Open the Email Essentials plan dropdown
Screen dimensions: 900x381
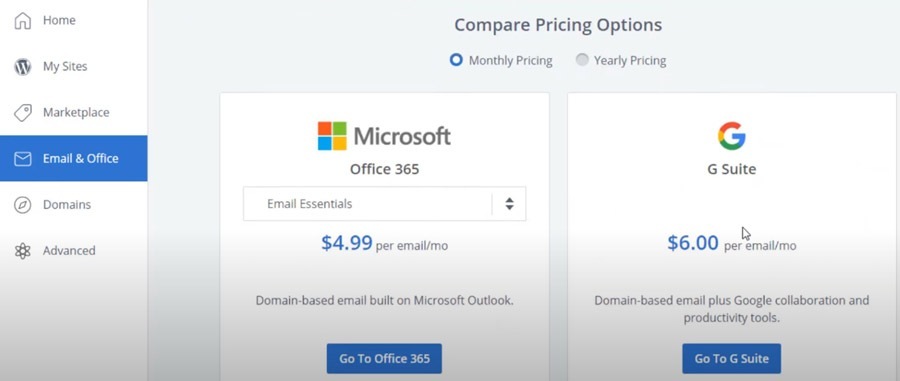[384, 204]
